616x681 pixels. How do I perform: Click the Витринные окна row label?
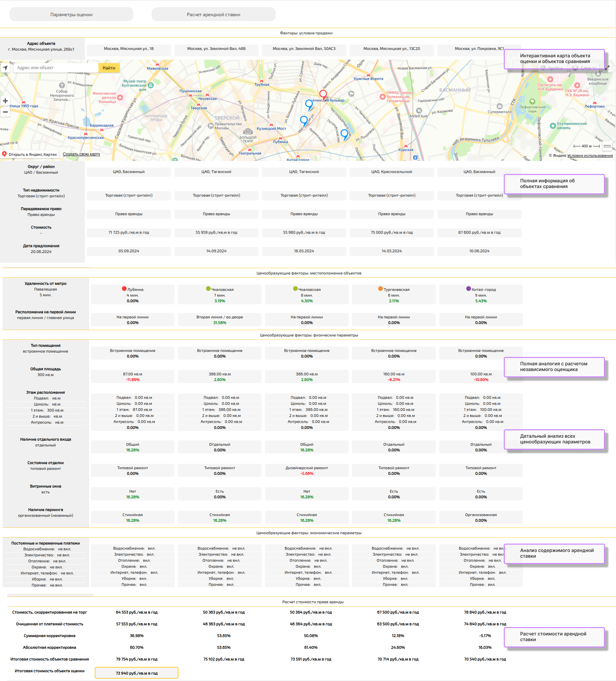(46, 486)
